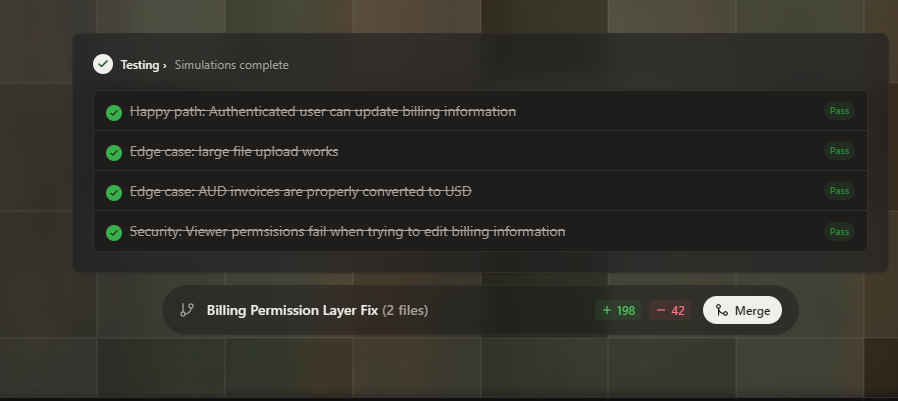Click the green check beside Happy path test
The height and width of the screenshot is (401, 898).
114,112
